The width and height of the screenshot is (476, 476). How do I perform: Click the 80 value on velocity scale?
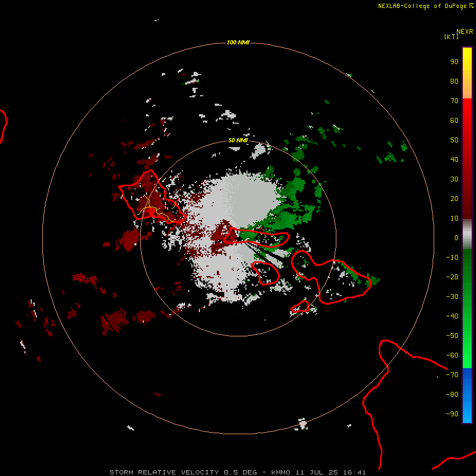(454, 81)
